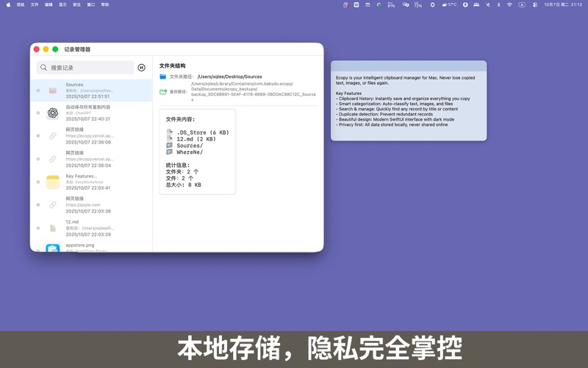The height and width of the screenshot is (368, 588).
Task: Select the Sources folder record
Action: coord(91,91)
